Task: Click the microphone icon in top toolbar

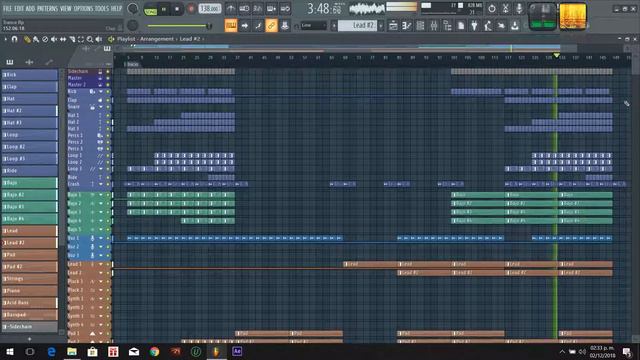Action: [519, 8]
